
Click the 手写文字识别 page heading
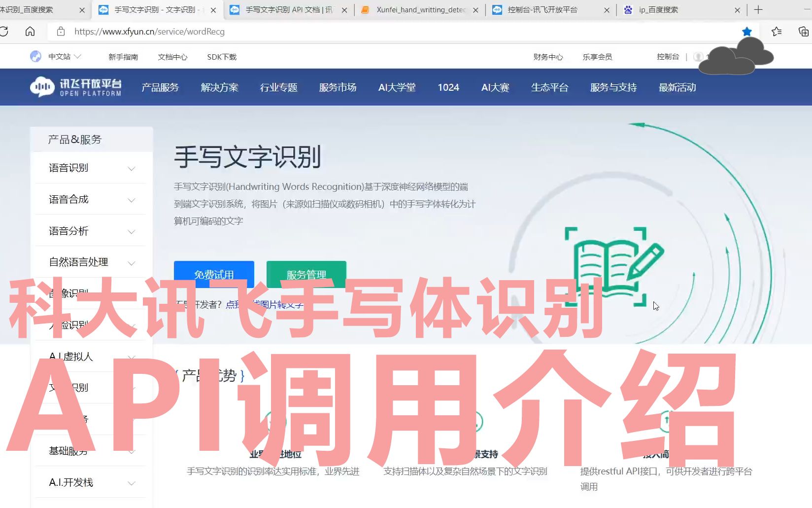(x=247, y=157)
